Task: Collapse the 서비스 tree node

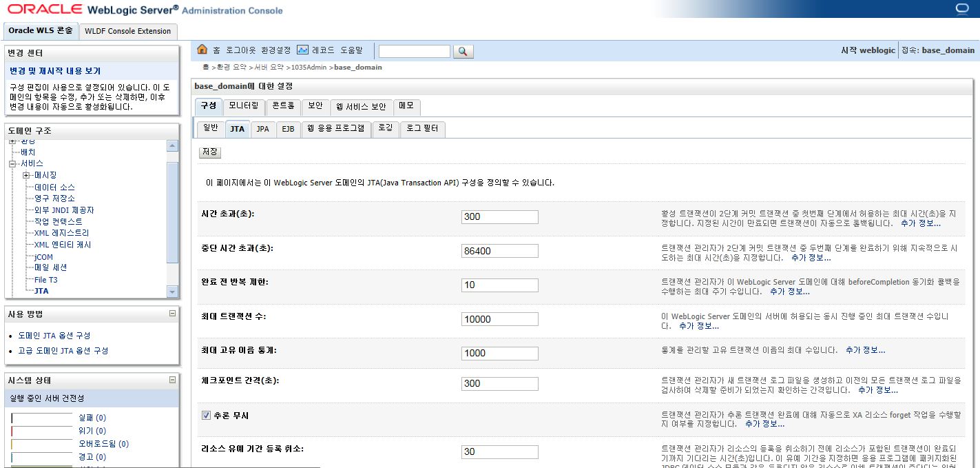Action: tap(12, 164)
